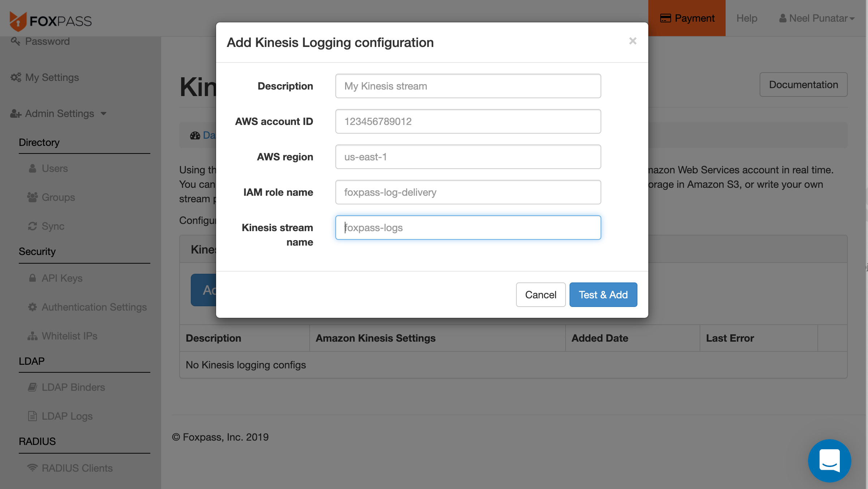Image resolution: width=868 pixels, height=489 pixels.
Task: Click the Authentication Settings gear icon
Action: (x=33, y=307)
